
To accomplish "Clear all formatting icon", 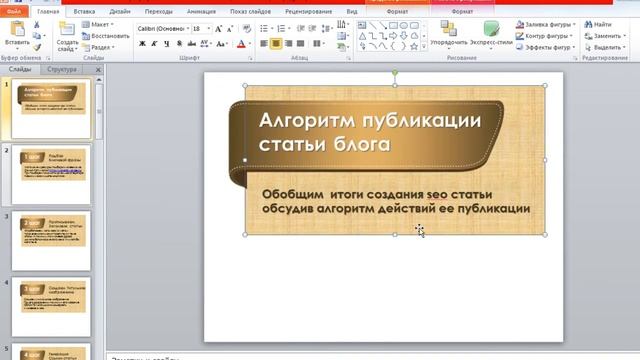I will [247, 29].
